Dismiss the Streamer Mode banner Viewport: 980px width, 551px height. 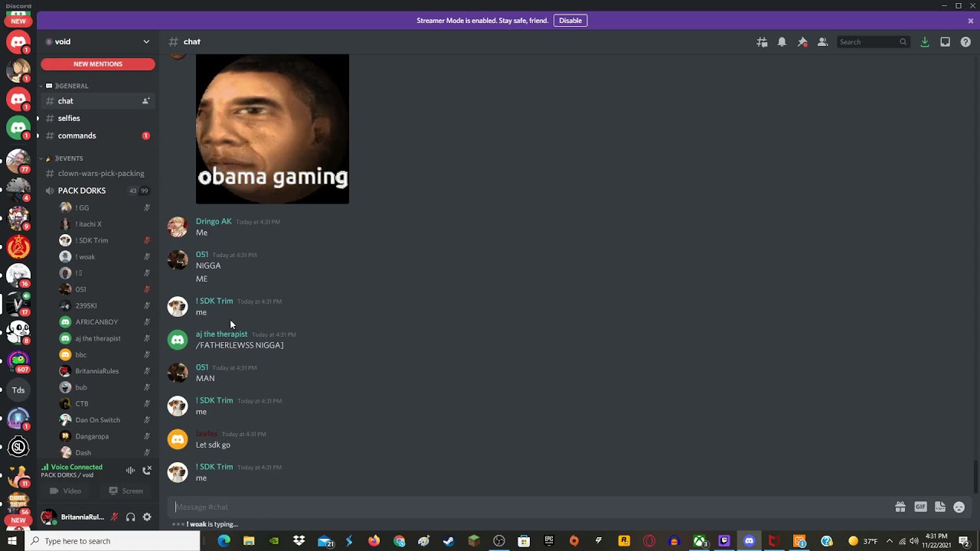coord(971,21)
